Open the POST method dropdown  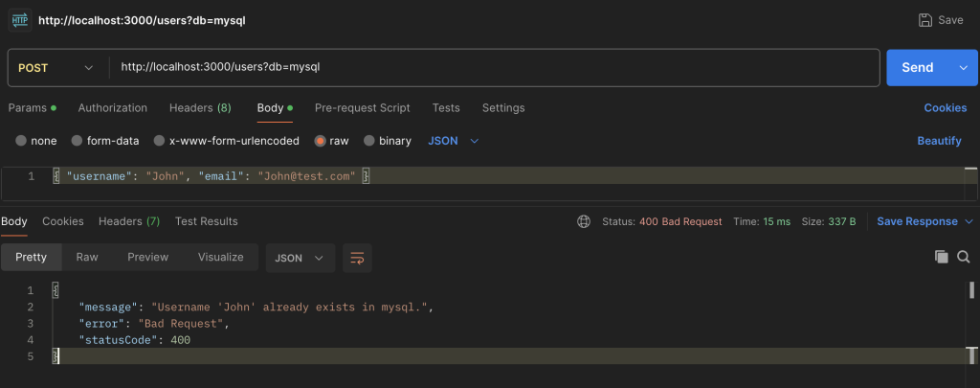(56, 68)
